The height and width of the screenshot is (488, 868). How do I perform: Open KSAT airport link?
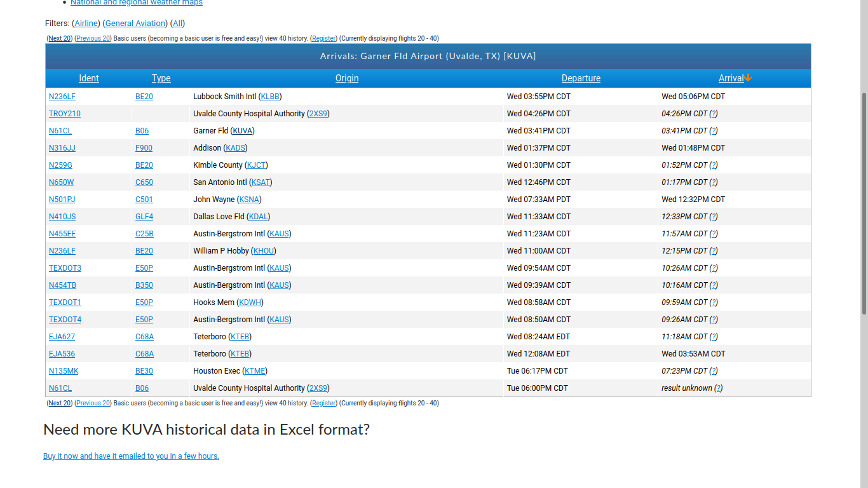261,182
